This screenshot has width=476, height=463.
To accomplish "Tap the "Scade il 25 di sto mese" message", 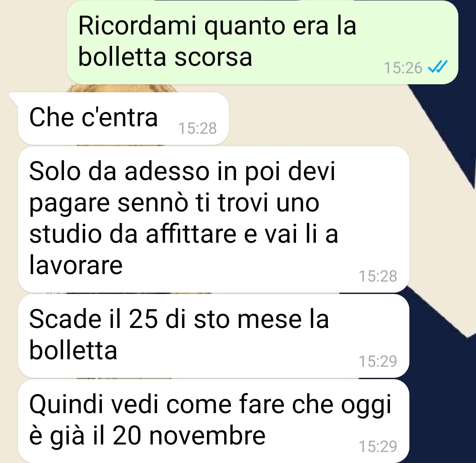I will pos(214,336).
